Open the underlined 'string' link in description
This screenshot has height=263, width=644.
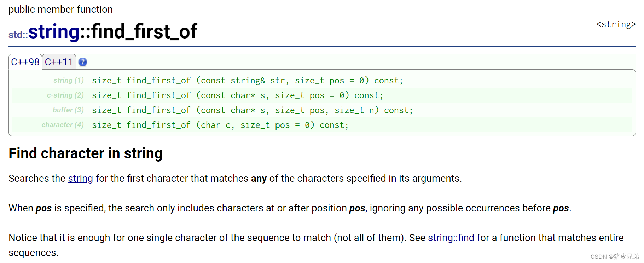pyautogui.click(x=80, y=179)
